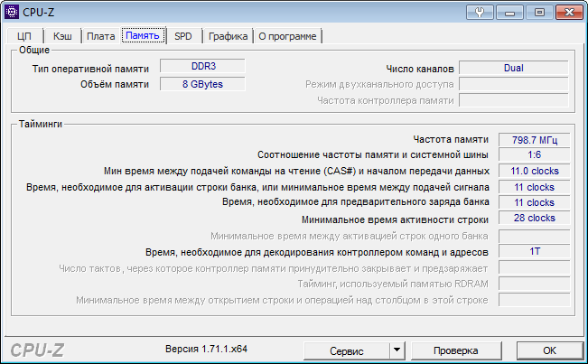Close the CPU-Z window

(569, 13)
